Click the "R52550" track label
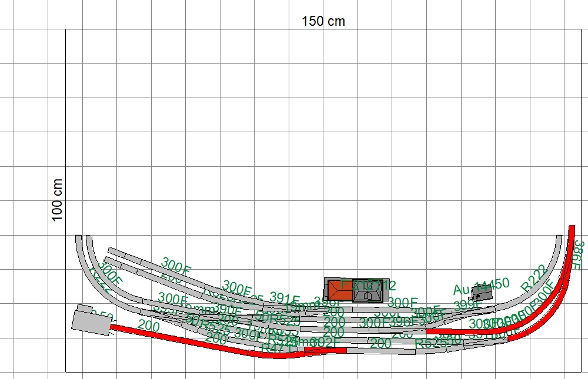Viewport: 588px width, 379px height. (438, 342)
